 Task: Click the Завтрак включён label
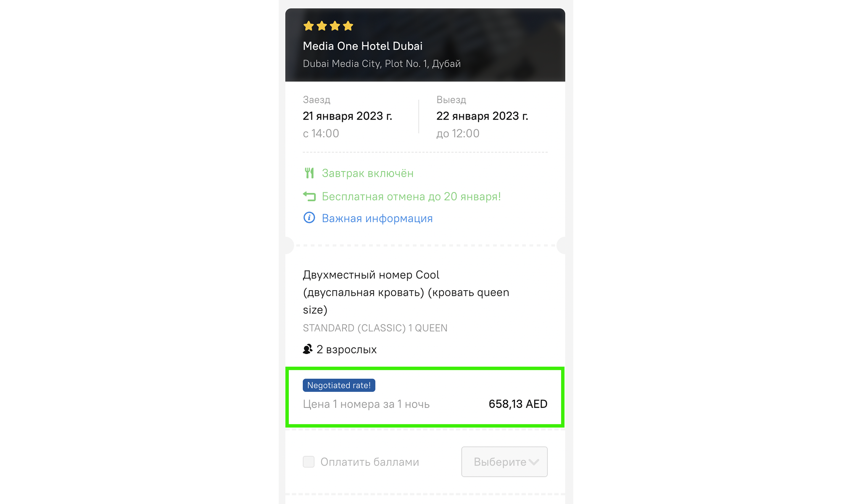click(367, 173)
